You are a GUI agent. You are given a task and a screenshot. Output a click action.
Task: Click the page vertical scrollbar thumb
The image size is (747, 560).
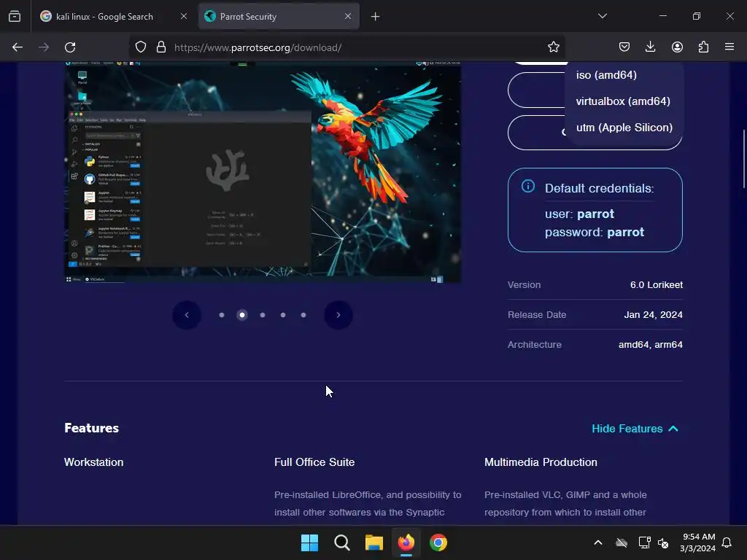743,158
